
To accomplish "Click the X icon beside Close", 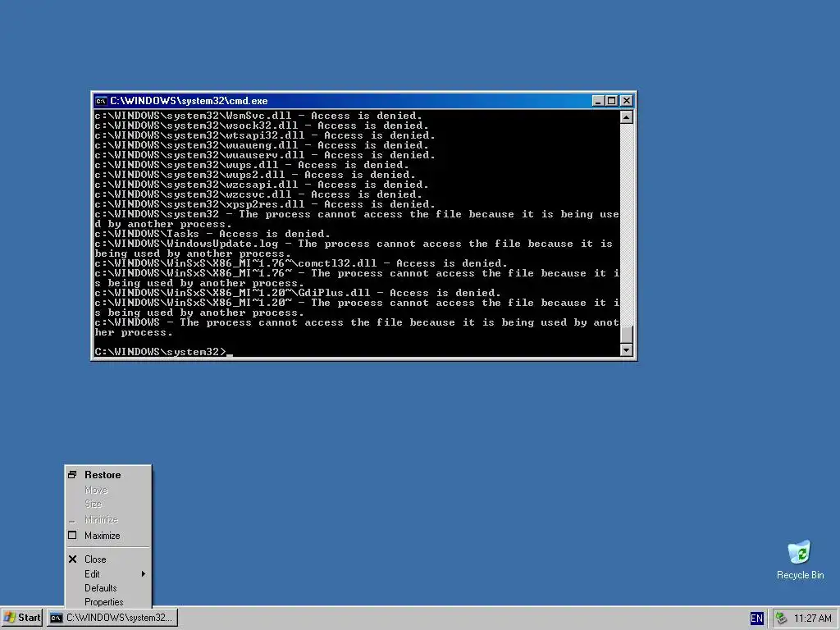I will click(72, 559).
